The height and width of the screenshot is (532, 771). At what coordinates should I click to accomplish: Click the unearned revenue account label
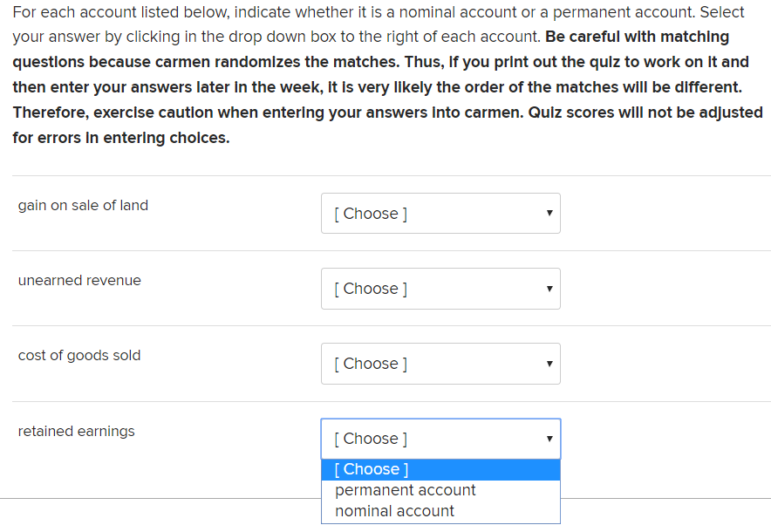pyautogui.click(x=79, y=281)
